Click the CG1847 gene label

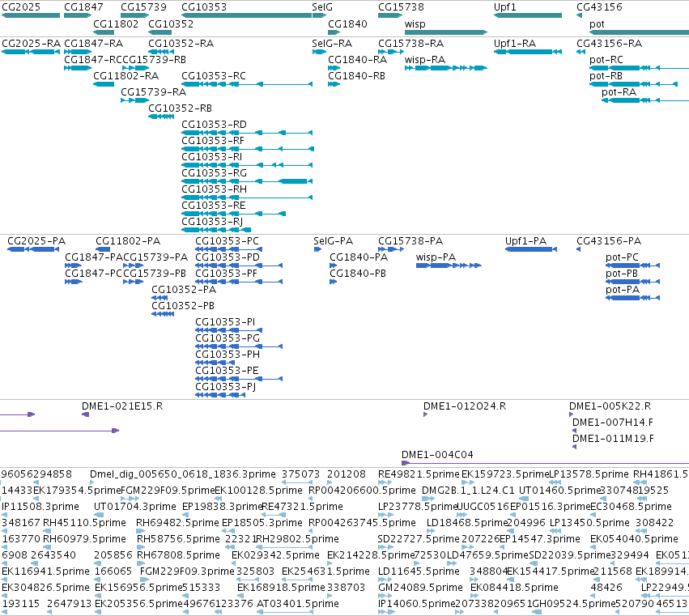point(83,7)
